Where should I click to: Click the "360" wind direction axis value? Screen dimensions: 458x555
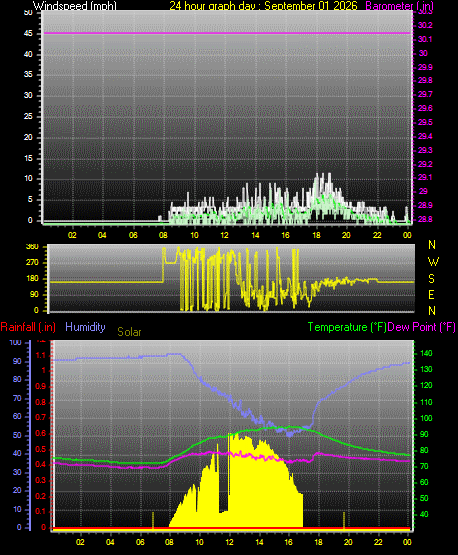coord(32,247)
